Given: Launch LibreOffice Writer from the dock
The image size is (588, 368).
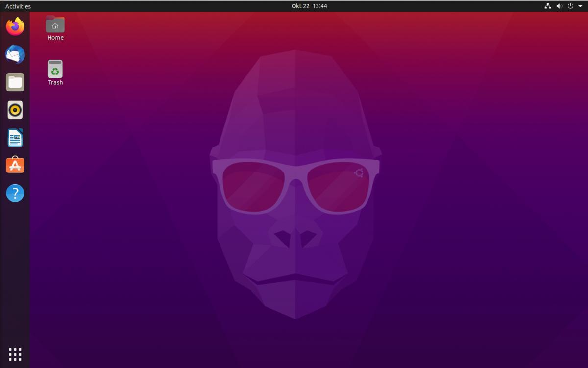Looking at the screenshot, I should point(15,138).
